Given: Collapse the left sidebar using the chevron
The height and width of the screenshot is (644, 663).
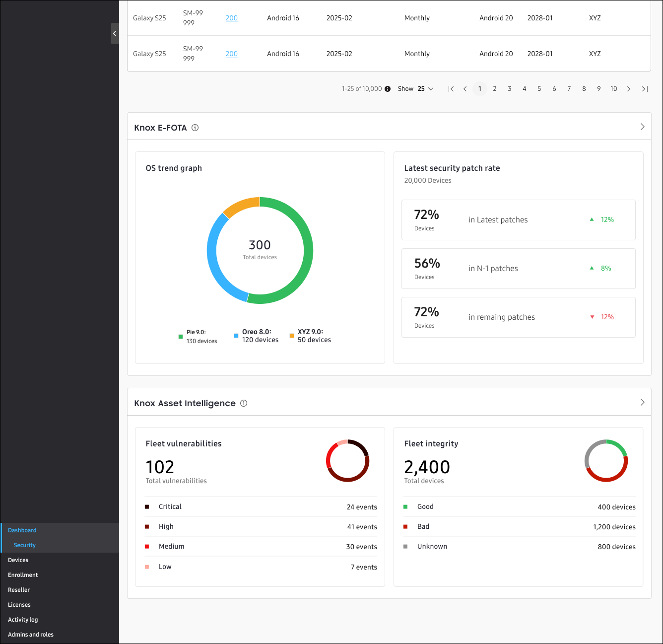Looking at the screenshot, I should click(115, 33).
